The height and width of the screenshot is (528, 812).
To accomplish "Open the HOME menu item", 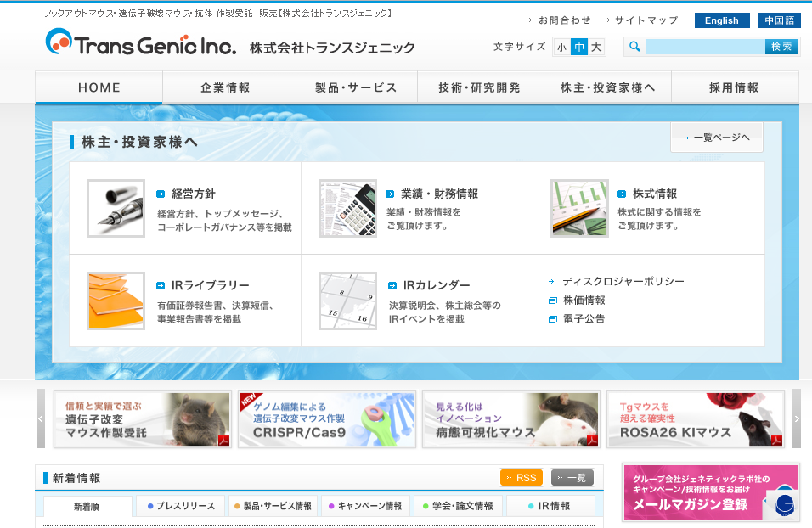I will (x=99, y=87).
